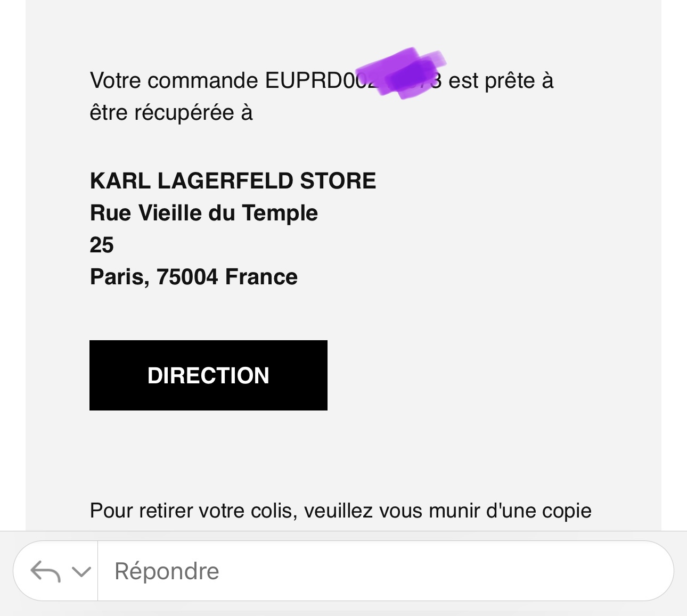Select the KARL LAGERFELD STORE heading
Viewport: 687px width, 616px height.
coord(233,181)
